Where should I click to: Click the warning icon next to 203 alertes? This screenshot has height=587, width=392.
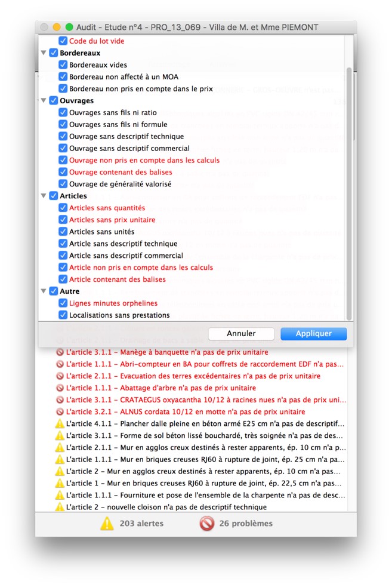point(107,523)
